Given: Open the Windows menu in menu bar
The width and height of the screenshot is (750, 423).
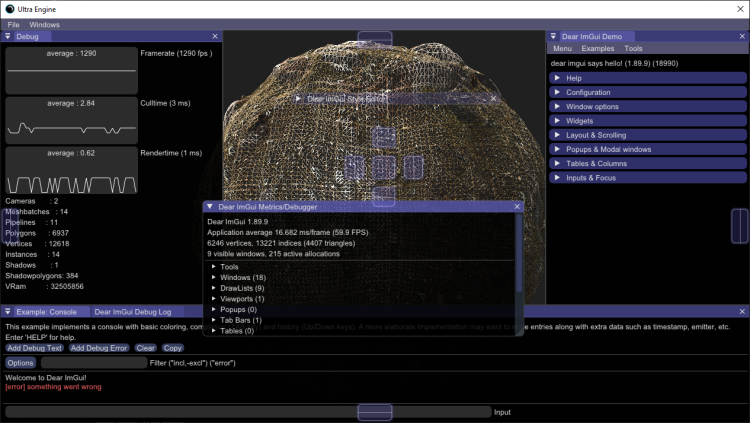Looking at the screenshot, I should pyautogui.click(x=44, y=24).
